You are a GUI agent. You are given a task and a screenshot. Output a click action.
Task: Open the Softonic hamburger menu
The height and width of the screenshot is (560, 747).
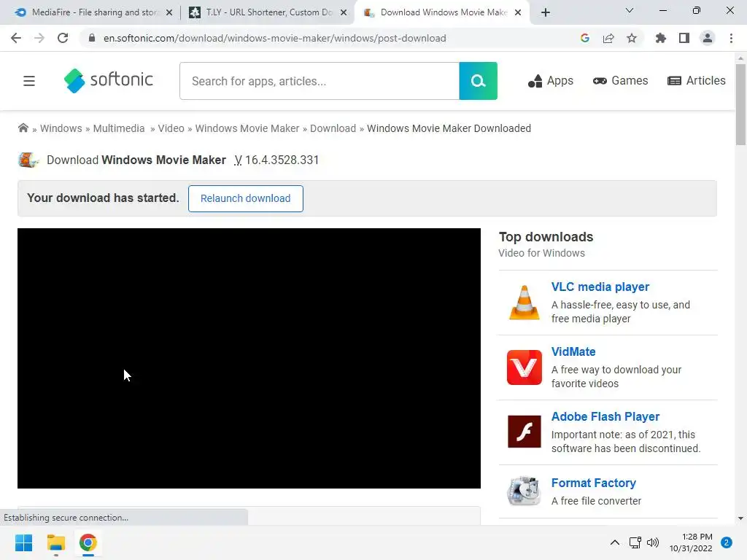29,81
